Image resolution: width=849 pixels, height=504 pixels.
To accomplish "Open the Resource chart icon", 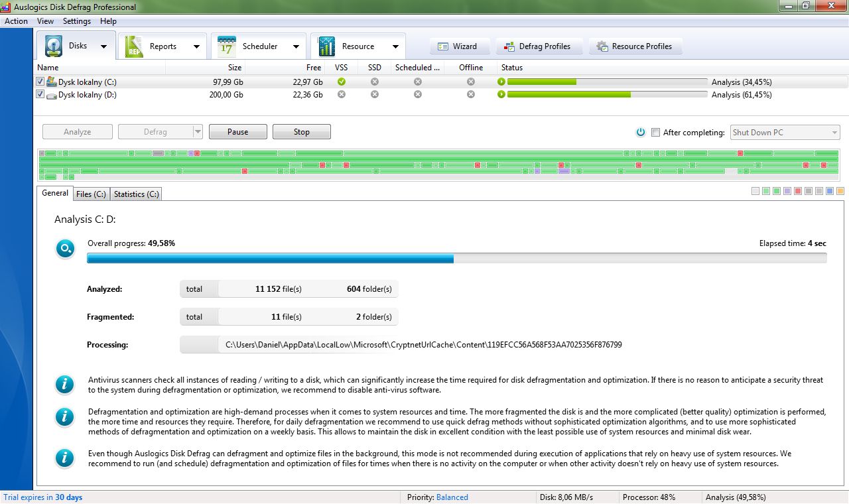I will (x=326, y=46).
